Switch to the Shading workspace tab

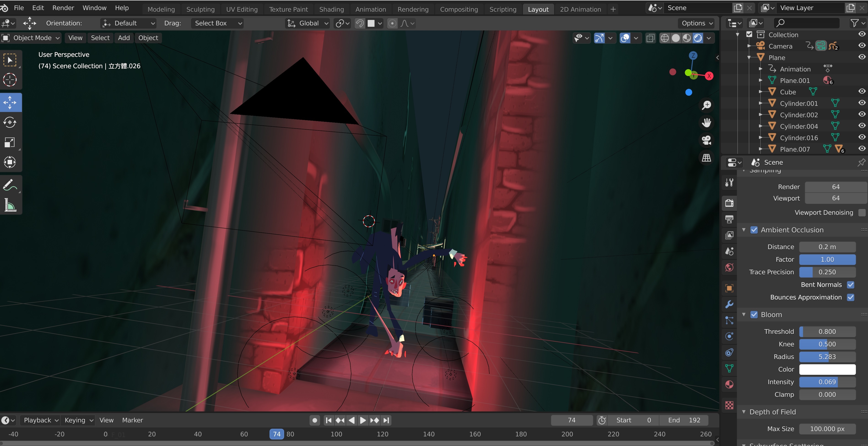[x=331, y=9]
